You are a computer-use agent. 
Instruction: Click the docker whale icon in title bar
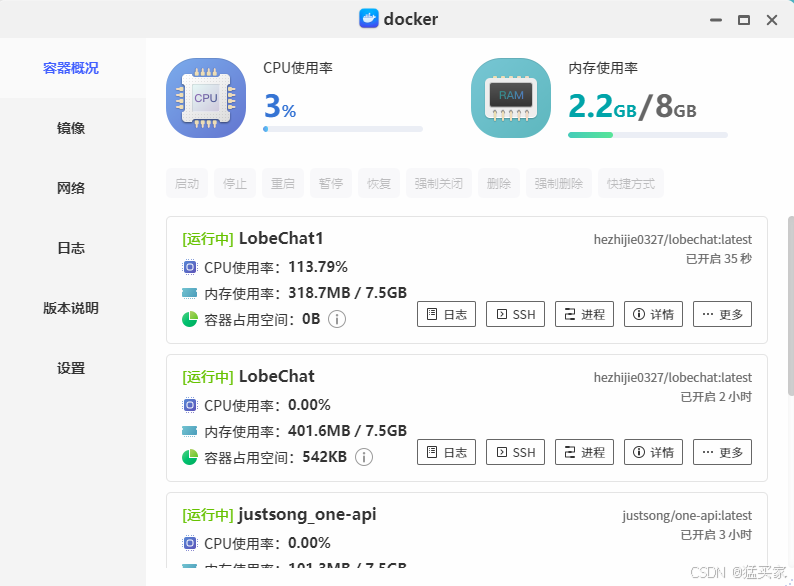click(x=369, y=19)
